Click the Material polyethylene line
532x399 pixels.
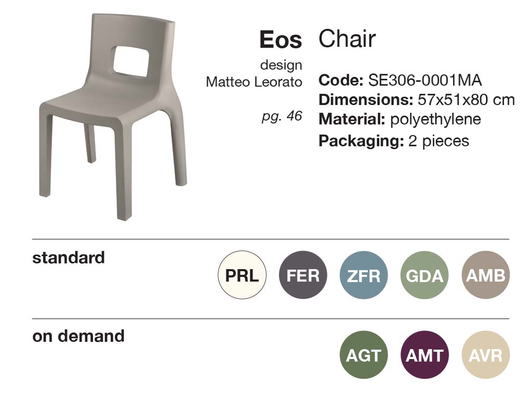click(x=400, y=119)
